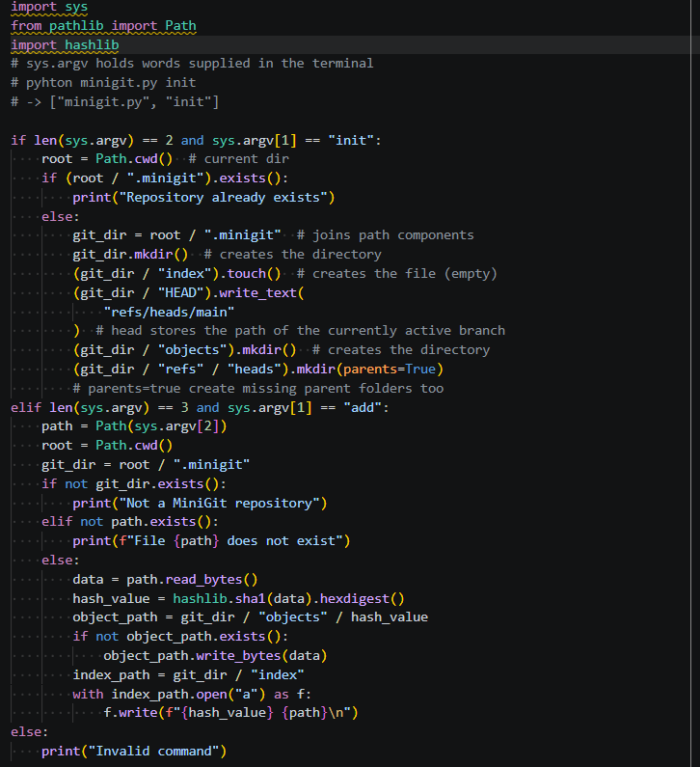Click the 'head stores the path' comment

[x=301, y=331]
